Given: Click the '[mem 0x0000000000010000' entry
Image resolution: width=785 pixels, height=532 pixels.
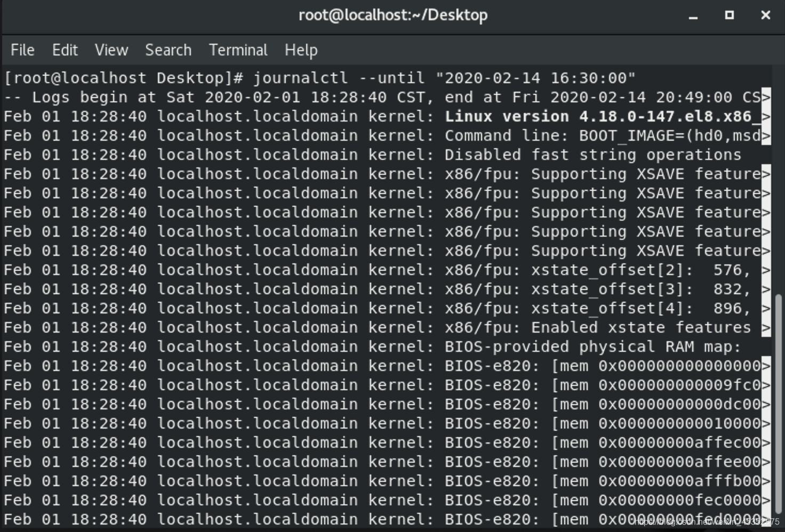Looking at the screenshot, I should [x=656, y=423].
